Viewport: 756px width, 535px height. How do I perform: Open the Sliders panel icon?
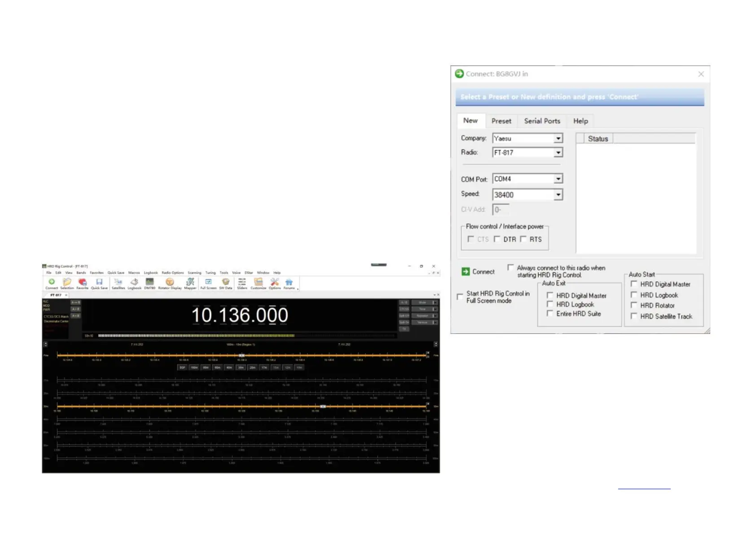click(x=242, y=283)
